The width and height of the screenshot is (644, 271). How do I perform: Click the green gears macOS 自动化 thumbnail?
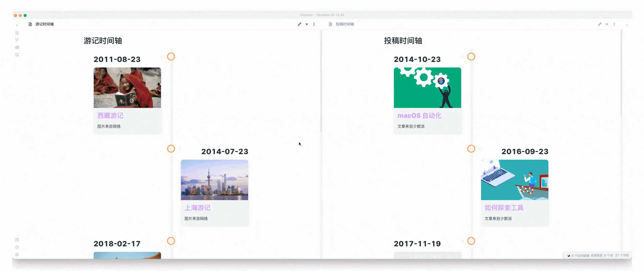tap(428, 88)
